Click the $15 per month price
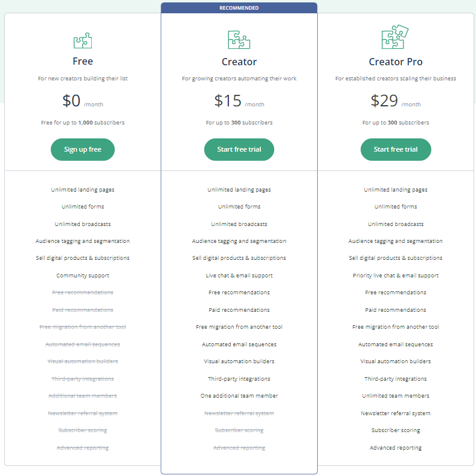 (239, 101)
